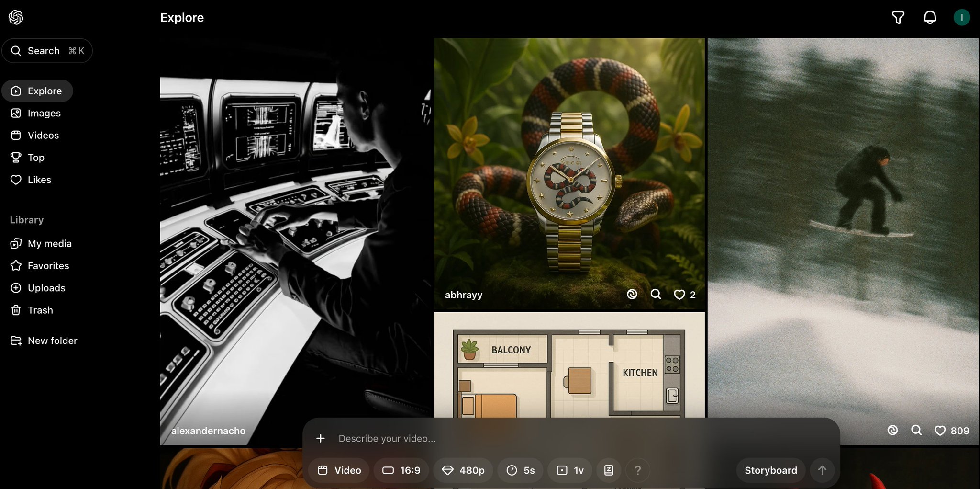
Task: Open the user profile avatar
Action: (962, 18)
